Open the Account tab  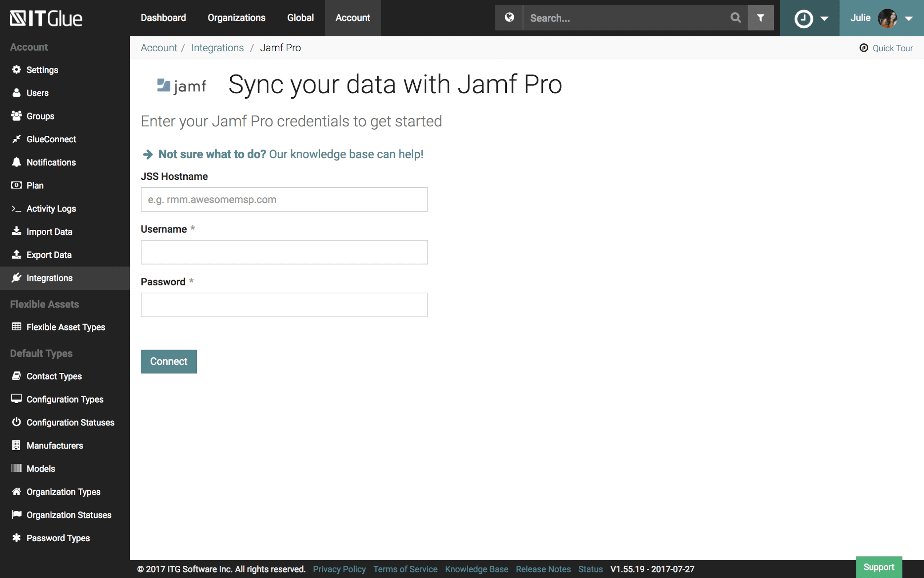[353, 17]
